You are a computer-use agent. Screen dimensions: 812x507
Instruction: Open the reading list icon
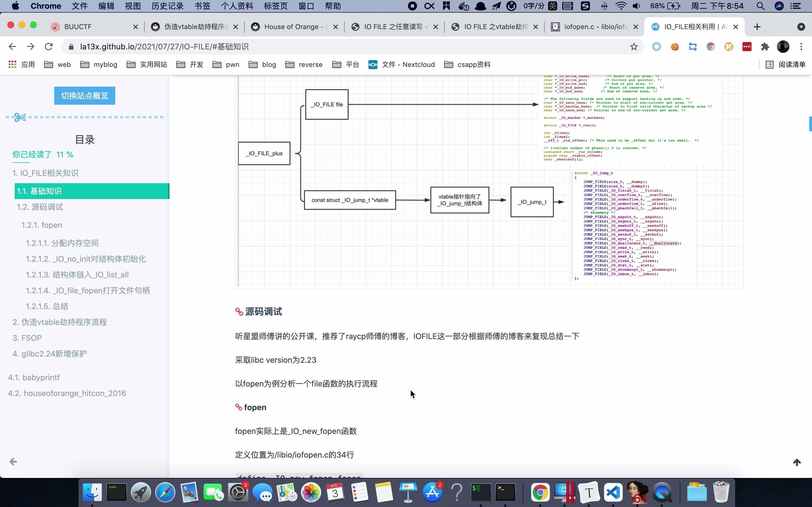pyautogui.click(x=785, y=64)
